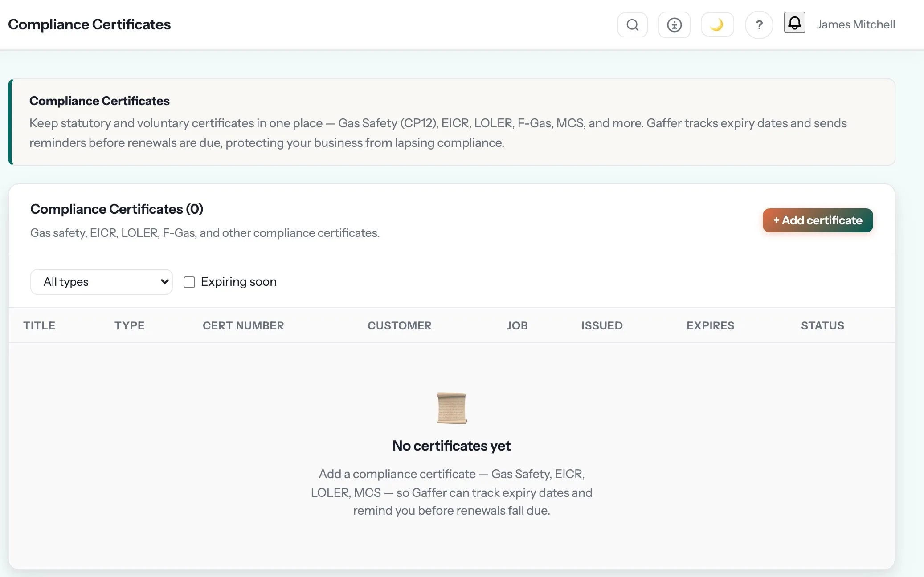Sort by the TITLE column header
924x577 pixels.
(39, 325)
